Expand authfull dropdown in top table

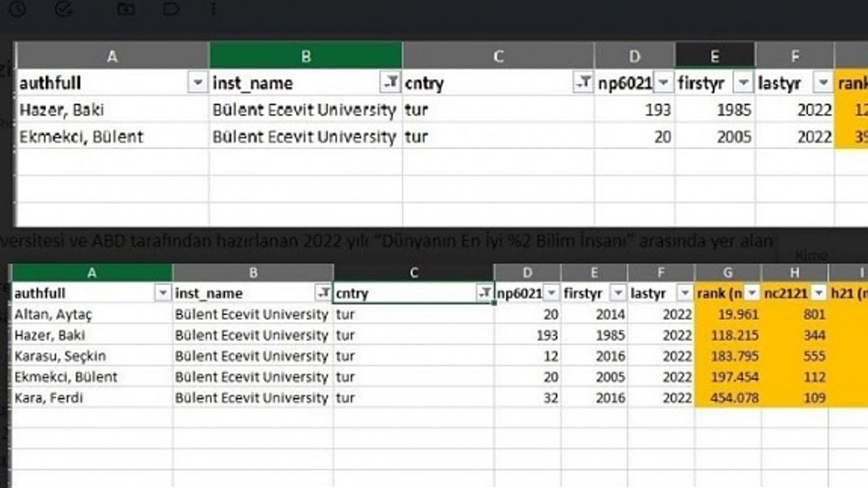pyautogui.click(x=197, y=83)
